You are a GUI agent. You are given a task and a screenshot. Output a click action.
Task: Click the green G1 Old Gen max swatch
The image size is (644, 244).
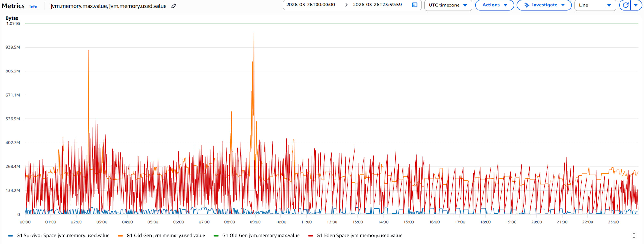(216, 236)
